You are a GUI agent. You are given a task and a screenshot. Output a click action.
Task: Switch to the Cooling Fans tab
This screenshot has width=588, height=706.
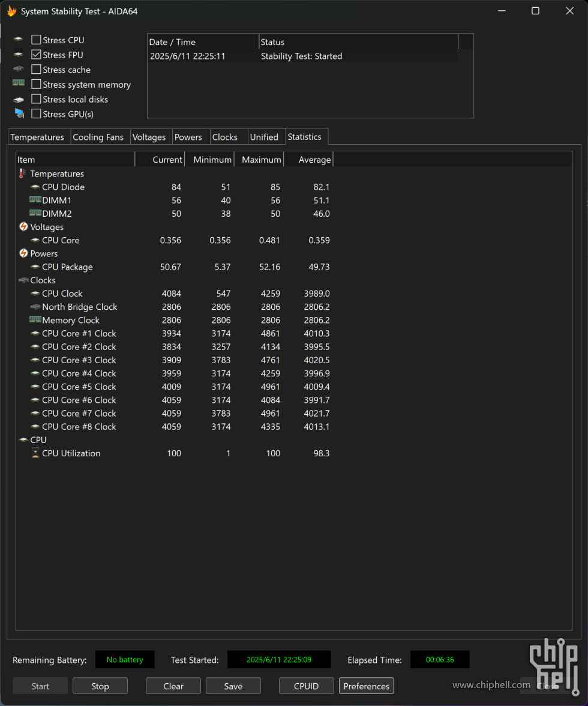(x=100, y=137)
